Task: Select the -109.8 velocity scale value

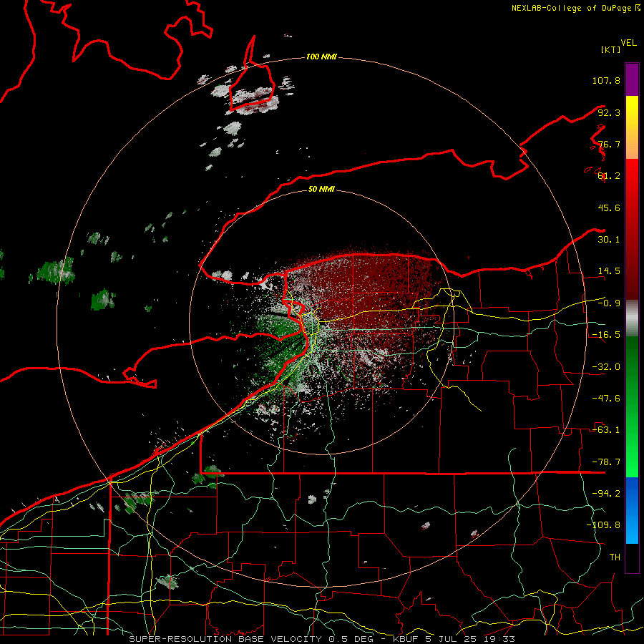Action: pyautogui.click(x=603, y=525)
